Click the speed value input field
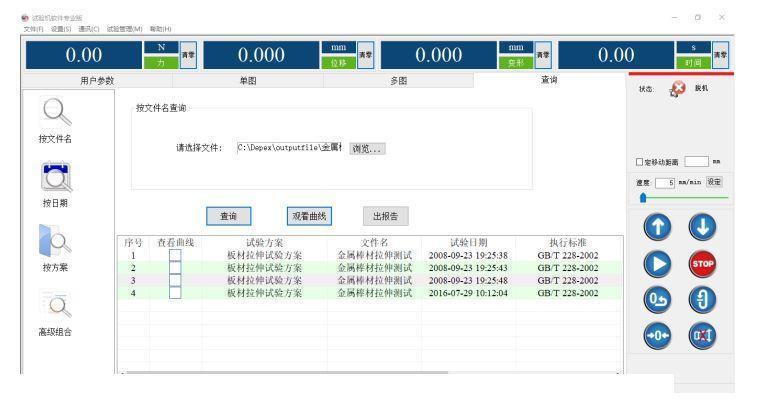This screenshot has width=779, height=409. (665, 182)
